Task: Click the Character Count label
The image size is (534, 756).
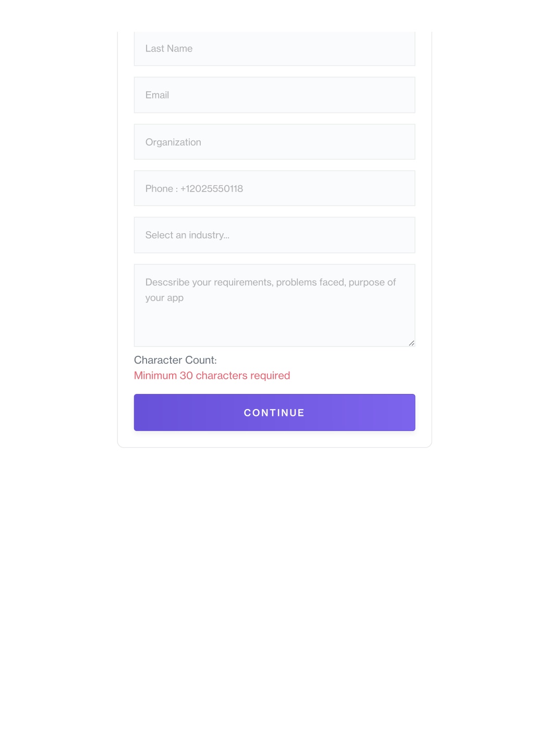Action: (x=175, y=360)
